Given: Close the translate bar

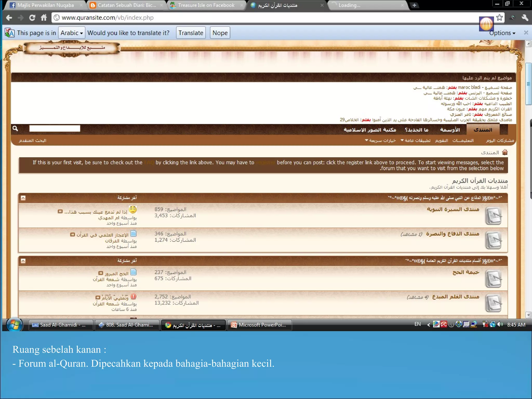Looking at the screenshot, I should 526,33.
